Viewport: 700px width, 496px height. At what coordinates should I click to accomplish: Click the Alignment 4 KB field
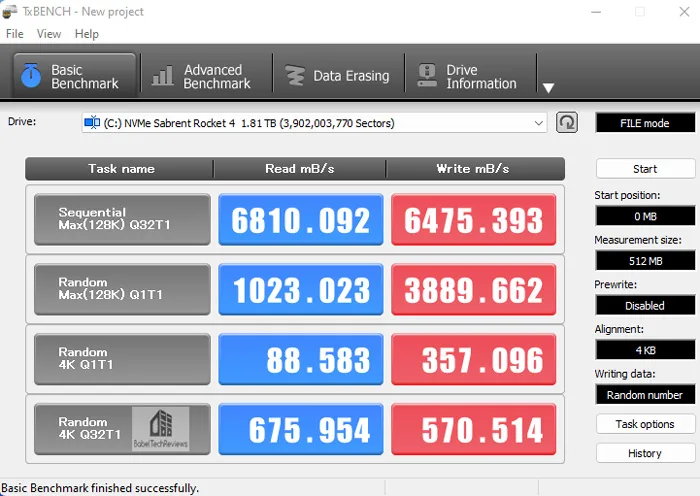tap(645, 350)
